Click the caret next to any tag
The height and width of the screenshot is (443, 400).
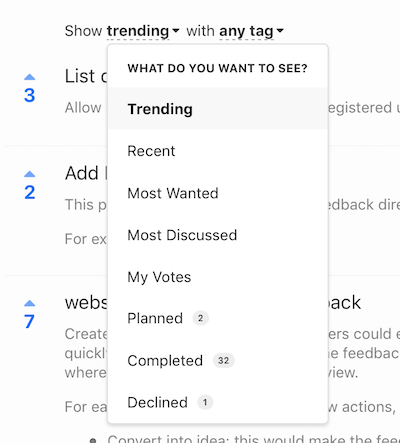click(x=280, y=31)
